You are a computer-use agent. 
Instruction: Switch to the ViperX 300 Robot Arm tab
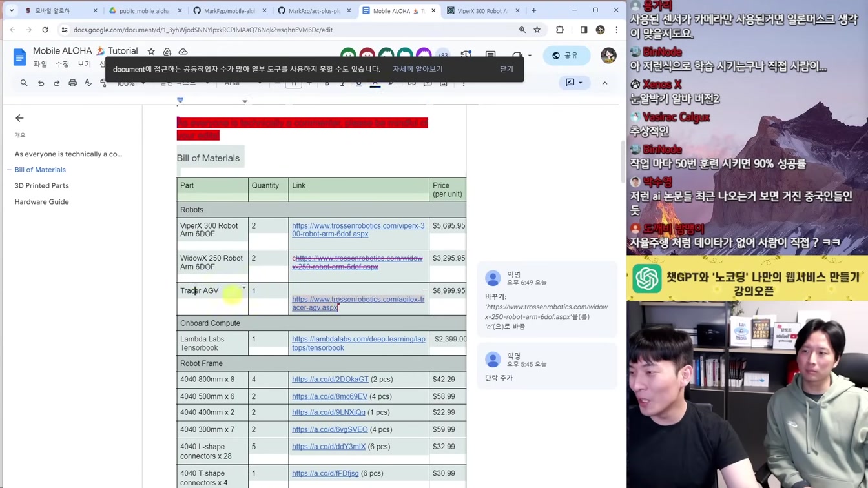(482, 10)
